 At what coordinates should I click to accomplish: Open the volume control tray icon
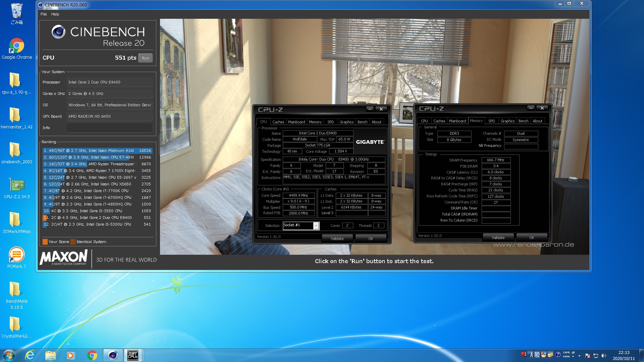604,356
